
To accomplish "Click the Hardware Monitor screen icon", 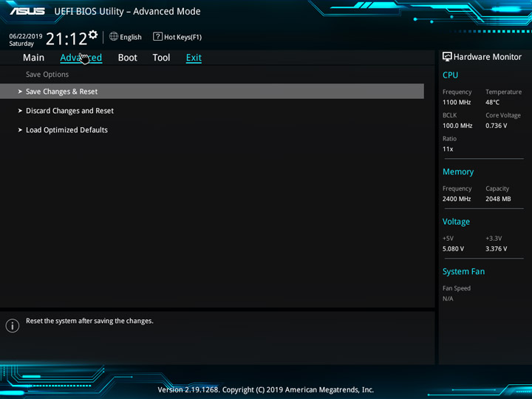I will 447,57.
